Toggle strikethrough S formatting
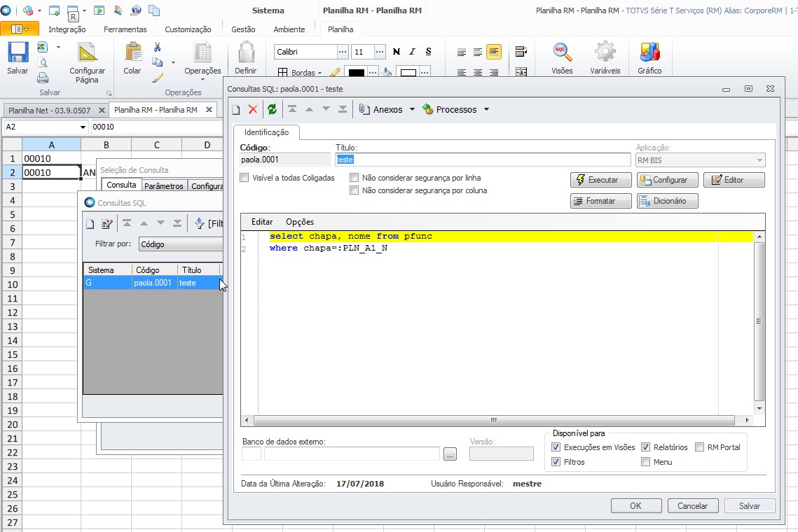Viewport: 798px width, 532px height. (429, 51)
